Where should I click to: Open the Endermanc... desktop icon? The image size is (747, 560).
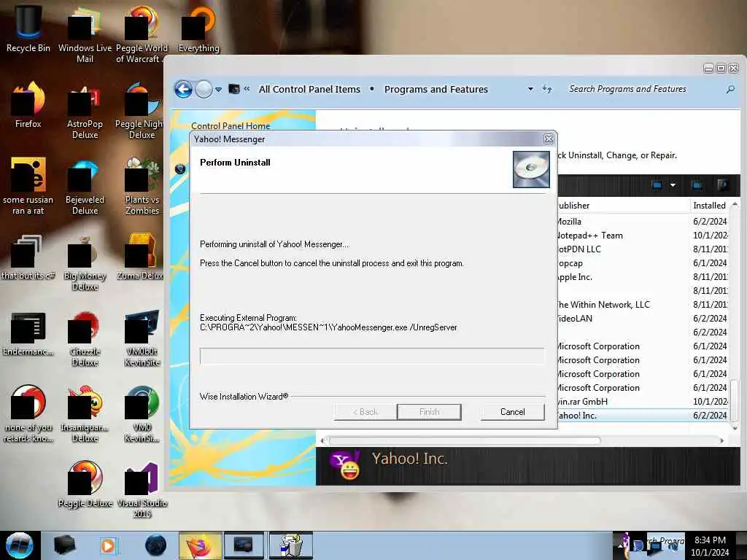[28, 333]
